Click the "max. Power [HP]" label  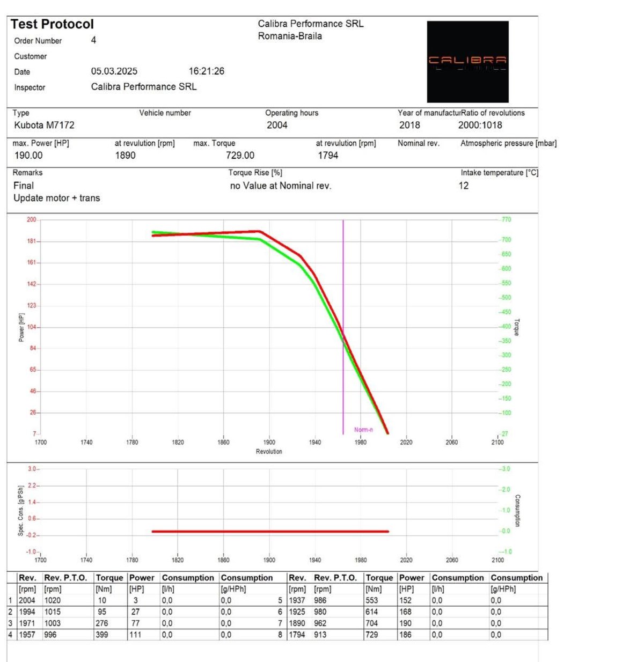click(41, 143)
